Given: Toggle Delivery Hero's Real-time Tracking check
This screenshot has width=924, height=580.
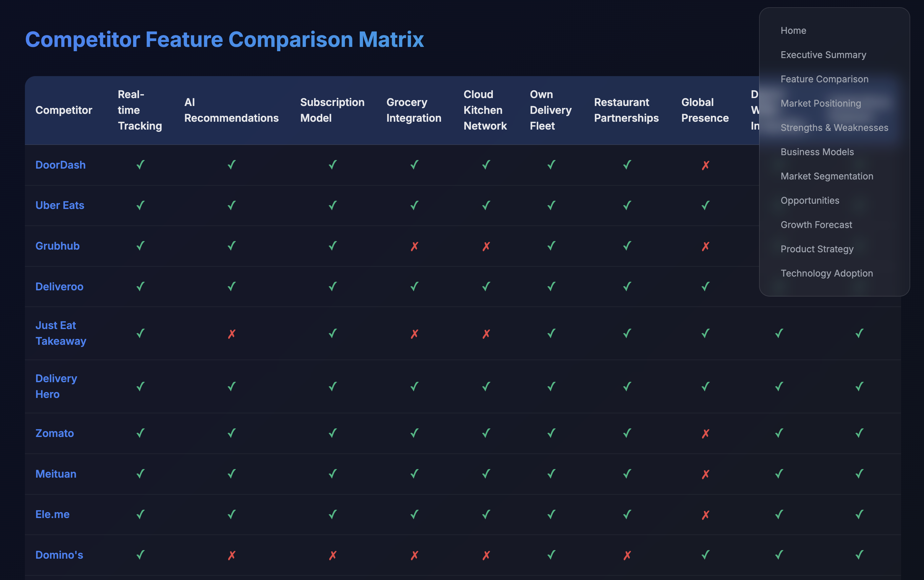Looking at the screenshot, I should (x=140, y=386).
